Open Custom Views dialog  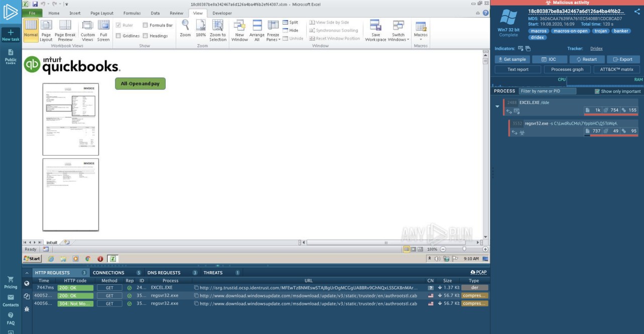coord(88,31)
